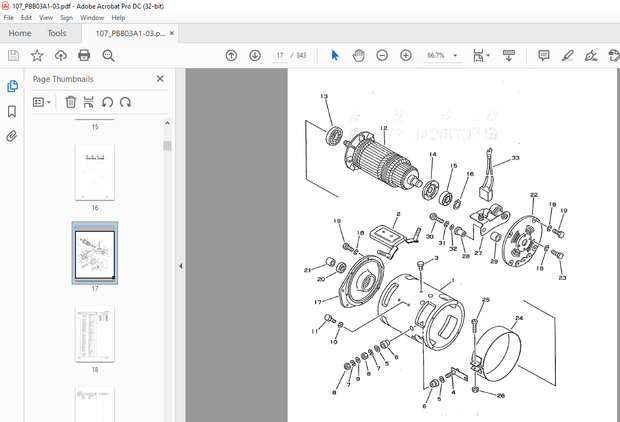
Task: Select page 17 thumbnail
Action: coord(95,253)
